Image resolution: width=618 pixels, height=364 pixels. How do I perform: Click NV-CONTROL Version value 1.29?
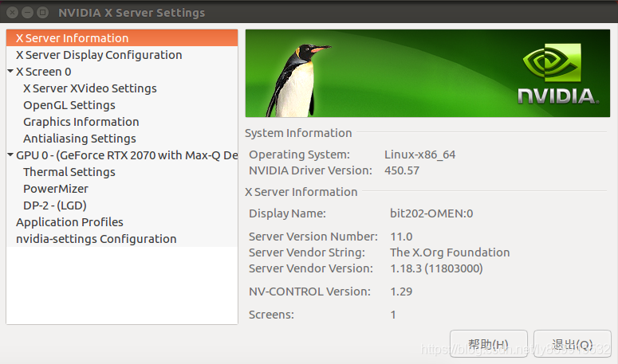click(401, 292)
